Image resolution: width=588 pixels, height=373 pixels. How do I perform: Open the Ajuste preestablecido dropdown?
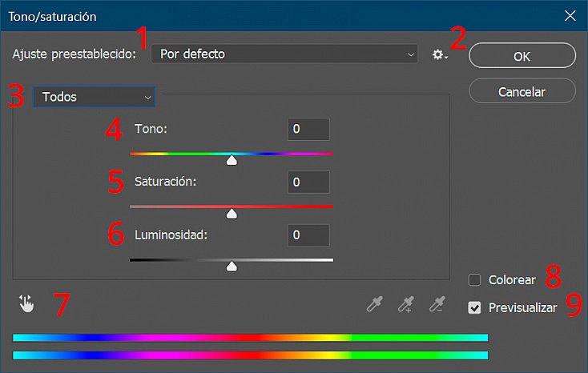click(284, 54)
